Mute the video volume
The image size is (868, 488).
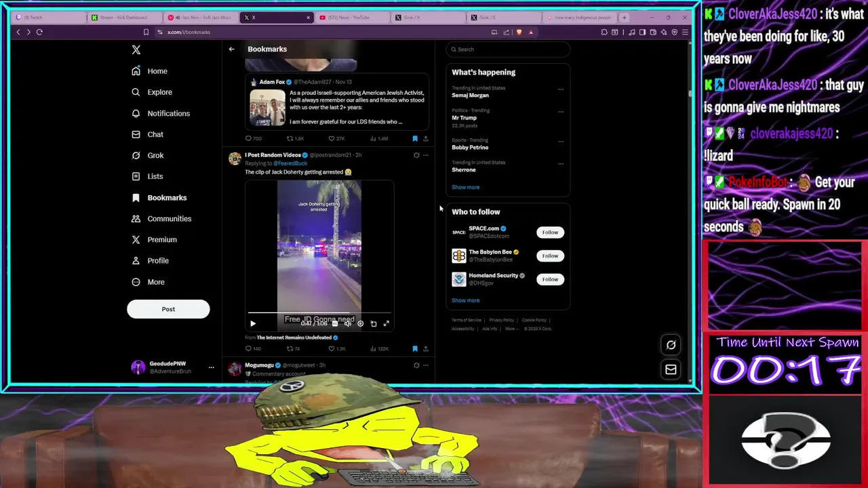pos(347,324)
